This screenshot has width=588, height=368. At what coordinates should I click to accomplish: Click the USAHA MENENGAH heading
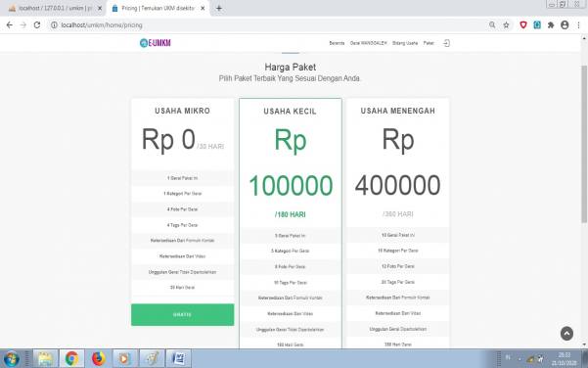tap(398, 111)
